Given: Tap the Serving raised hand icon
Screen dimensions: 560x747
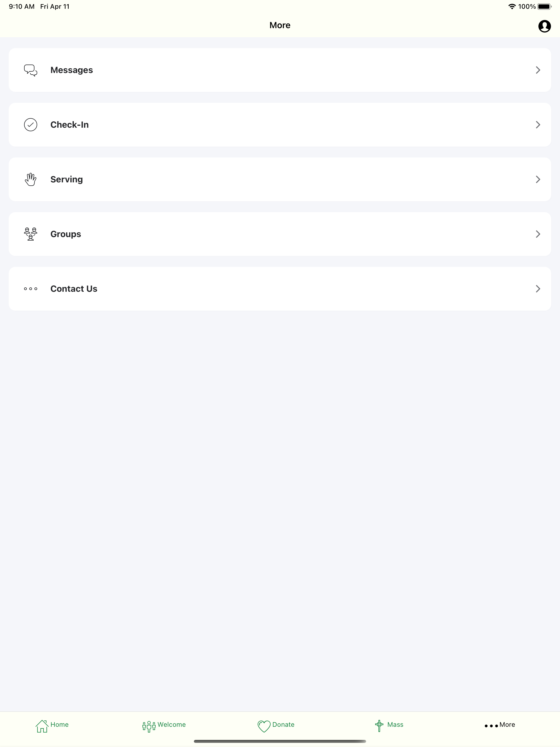Looking at the screenshot, I should [30, 179].
